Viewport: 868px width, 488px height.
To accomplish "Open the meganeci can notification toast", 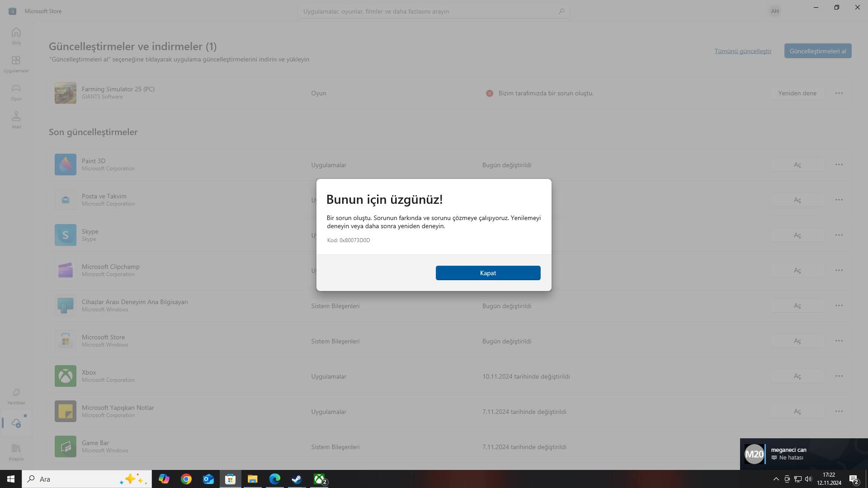I will pos(804,454).
